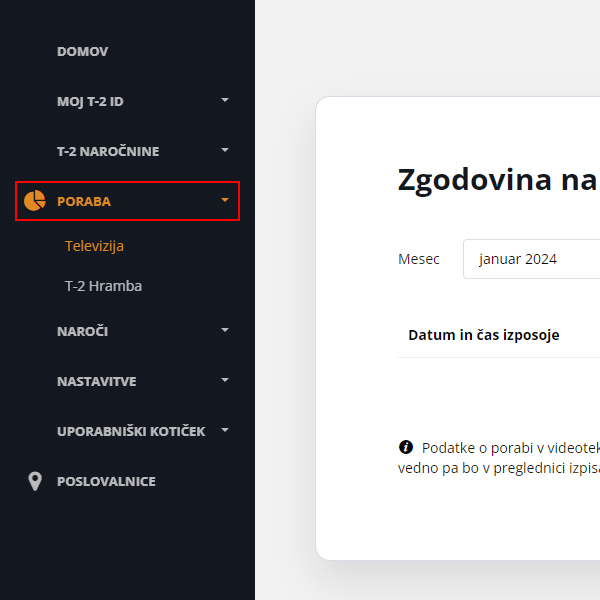
Task: Expand the T-2 Naročnine submenu arrow
Action: 225,150
